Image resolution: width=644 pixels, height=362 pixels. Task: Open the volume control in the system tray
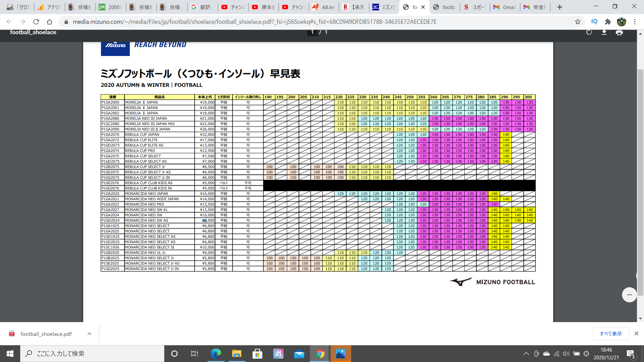click(x=566, y=354)
